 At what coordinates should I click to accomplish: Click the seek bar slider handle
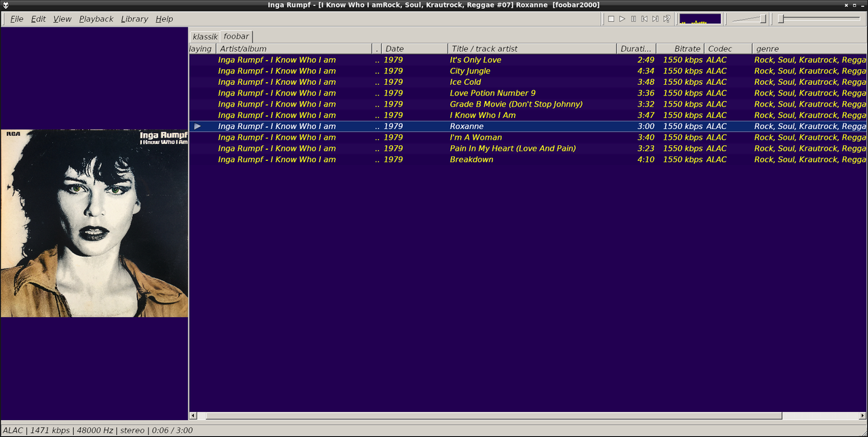(x=781, y=19)
